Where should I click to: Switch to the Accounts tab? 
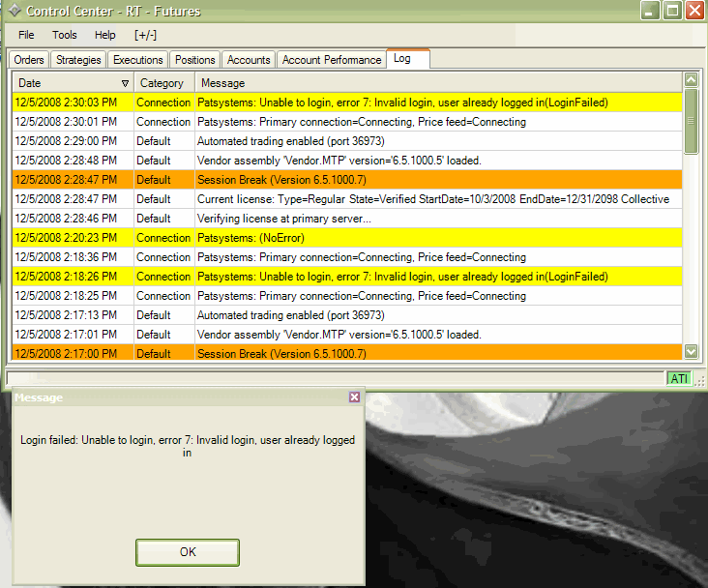pos(249,60)
